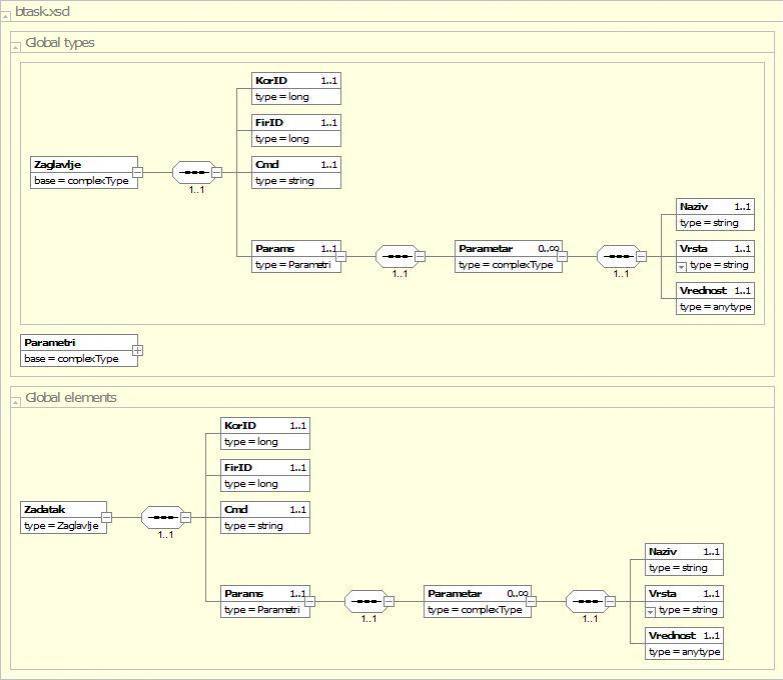Select the Naziv element in Global elements
Viewport: 783px width, 680px height.
point(684,551)
